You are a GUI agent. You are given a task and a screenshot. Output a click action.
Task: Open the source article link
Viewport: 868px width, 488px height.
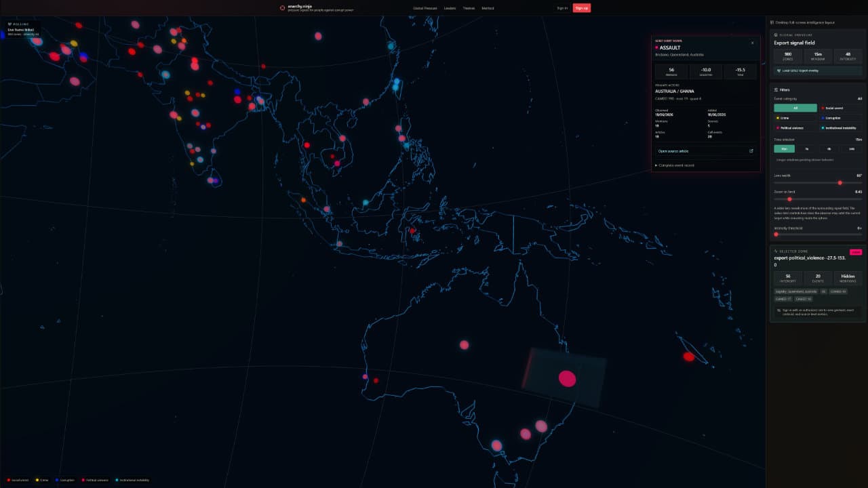(705, 151)
